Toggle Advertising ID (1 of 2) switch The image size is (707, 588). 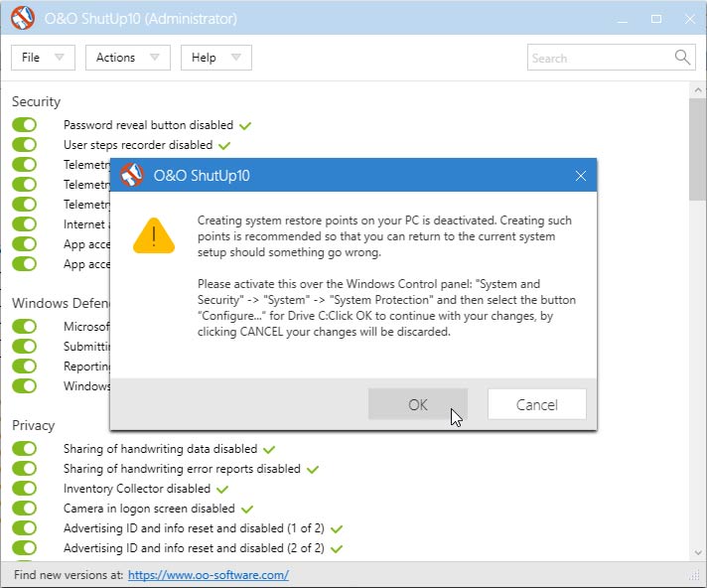point(25,528)
